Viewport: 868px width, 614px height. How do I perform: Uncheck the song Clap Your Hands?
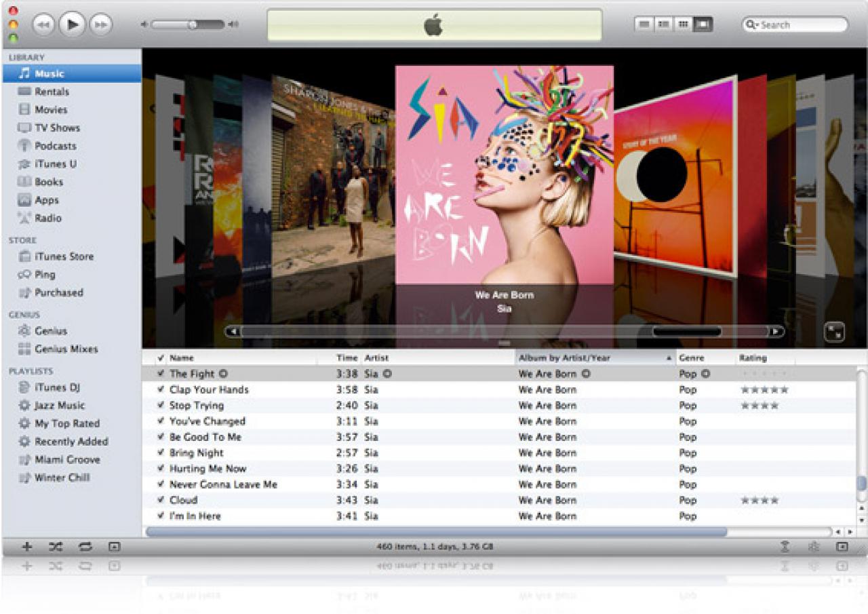click(x=161, y=389)
